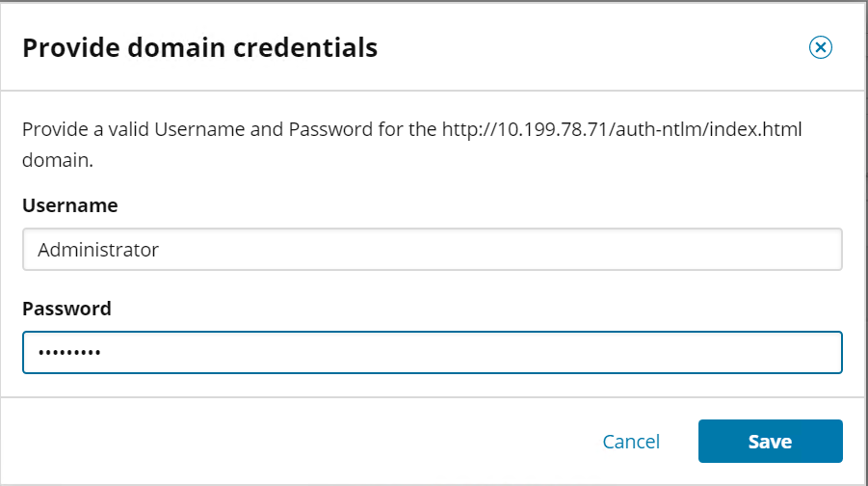Click the auth-ntlm URL in the description
The height and width of the screenshot is (486, 868).
click(621, 128)
